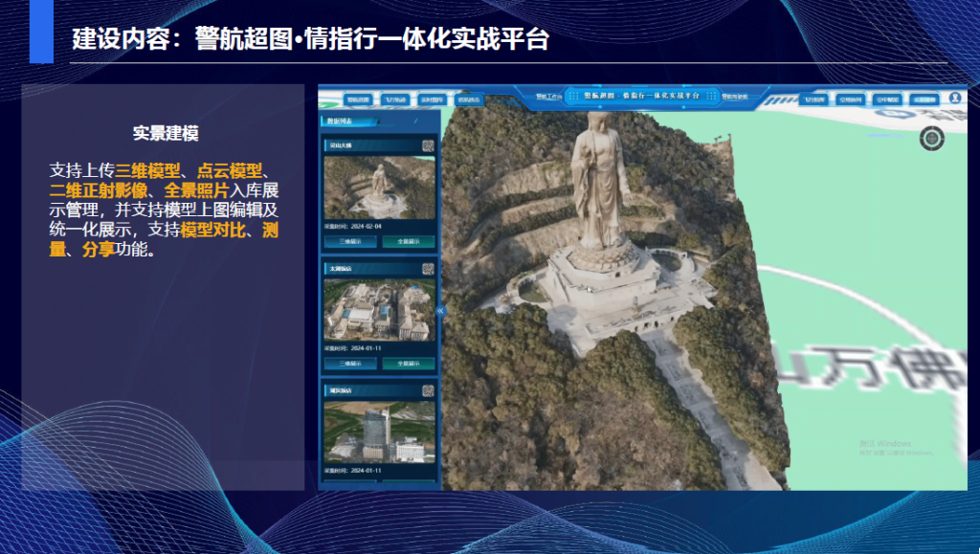Select 全景显示 for 太湖饭店 model

(409, 364)
